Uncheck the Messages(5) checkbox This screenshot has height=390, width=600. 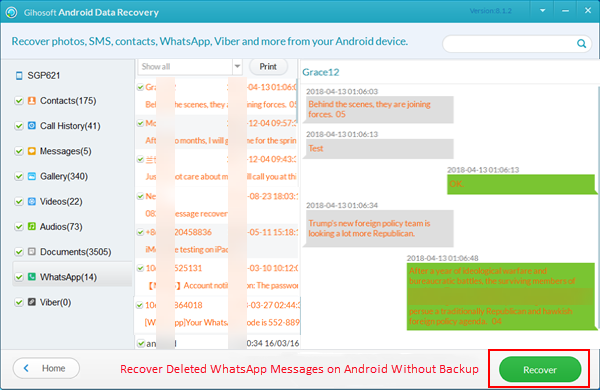pyautogui.click(x=18, y=151)
